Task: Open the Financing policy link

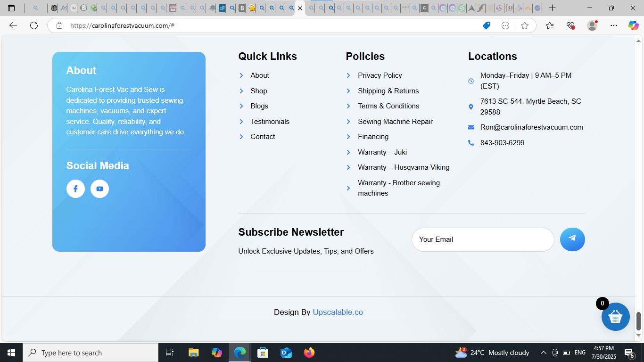Action: (x=373, y=137)
